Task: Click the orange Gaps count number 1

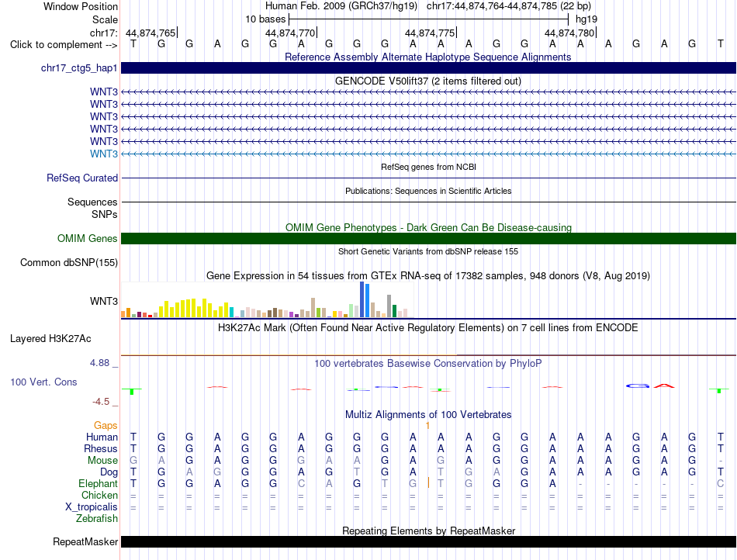Action: pos(427,426)
